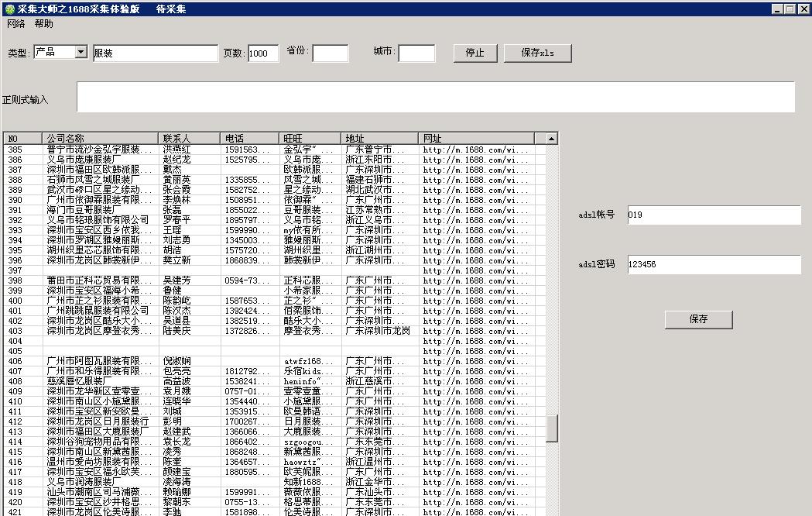Click the 联系人 column header
The image size is (812, 516).
click(x=190, y=138)
